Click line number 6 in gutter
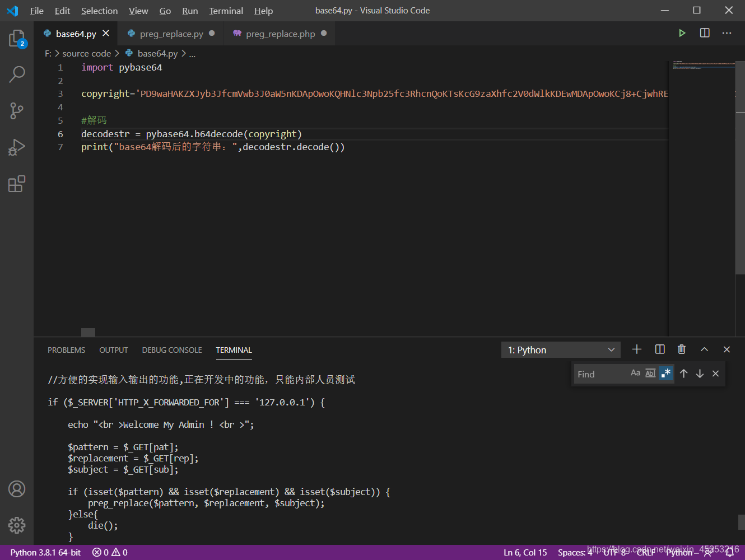745x560 pixels. pos(60,134)
